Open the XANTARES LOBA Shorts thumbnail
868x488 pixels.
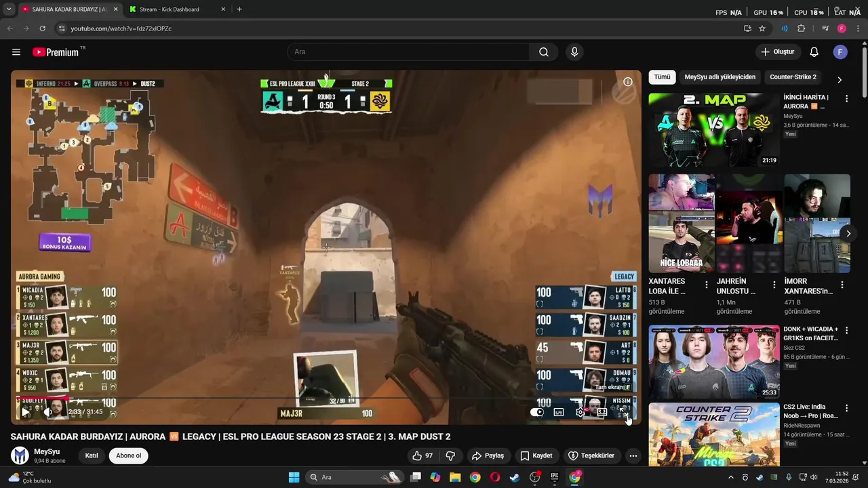pos(681,223)
